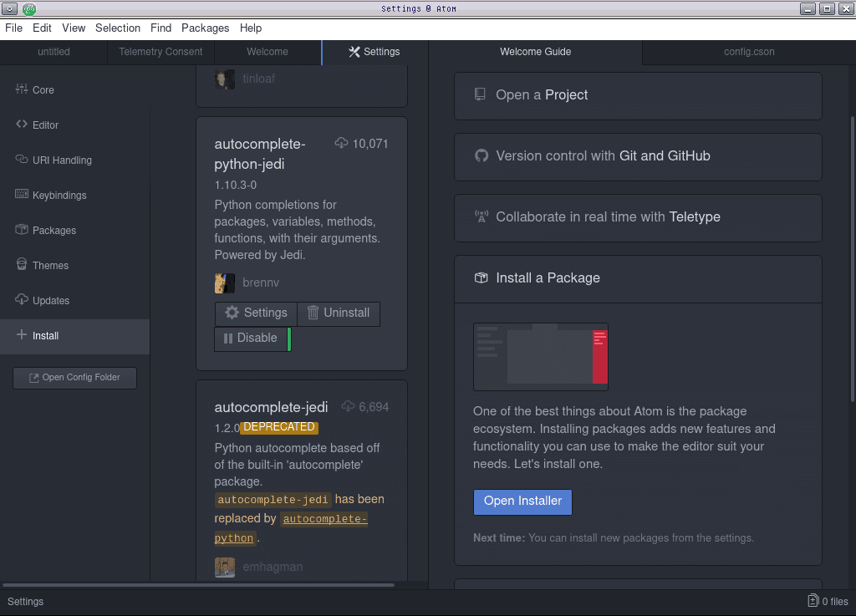
Task: Click the Open Installer button
Action: click(x=522, y=502)
